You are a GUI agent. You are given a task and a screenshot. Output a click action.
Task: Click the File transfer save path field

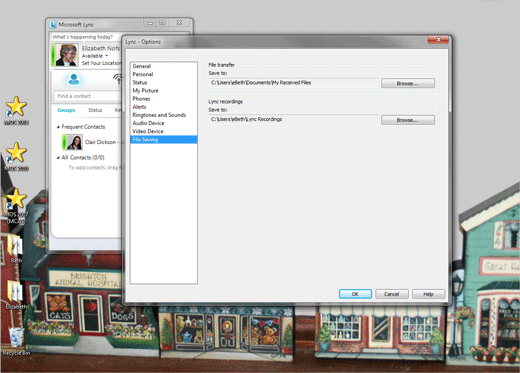[294, 83]
